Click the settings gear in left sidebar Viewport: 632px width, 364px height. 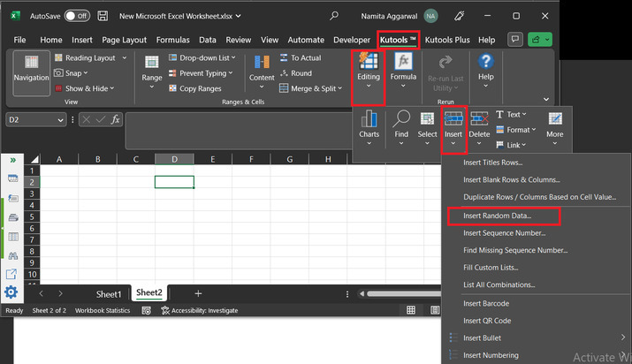point(11,292)
